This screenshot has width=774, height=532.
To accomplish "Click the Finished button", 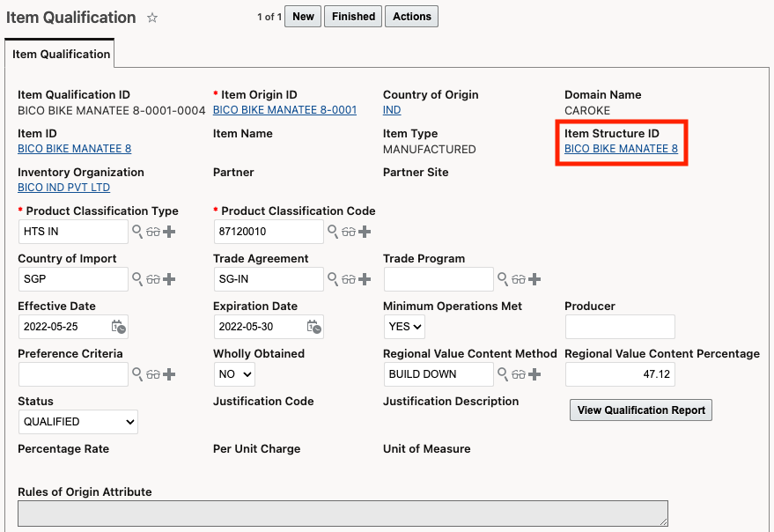I will [x=353, y=17].
